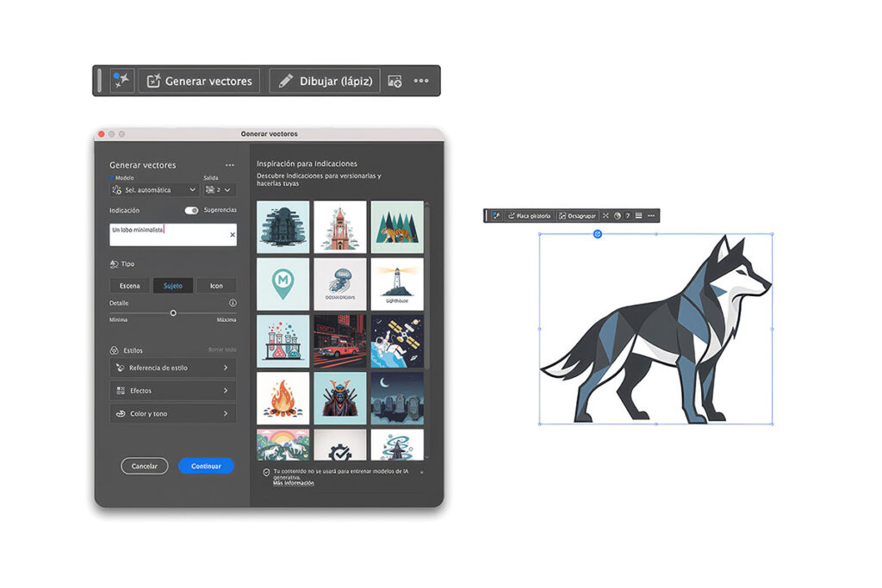Screen dimensions: 882x588
Task: Click the inspiration gallery scrollbar
Action: [427, 288]
